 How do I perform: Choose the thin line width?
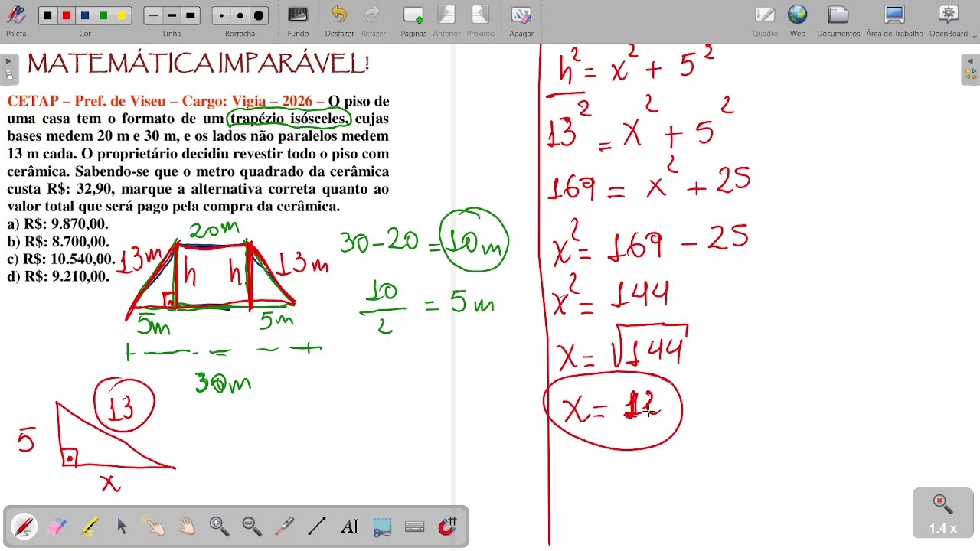(154, 15)
